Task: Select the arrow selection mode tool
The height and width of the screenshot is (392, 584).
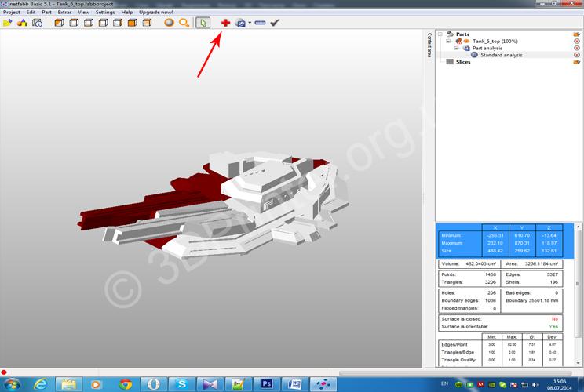Action: pos(203,24)
